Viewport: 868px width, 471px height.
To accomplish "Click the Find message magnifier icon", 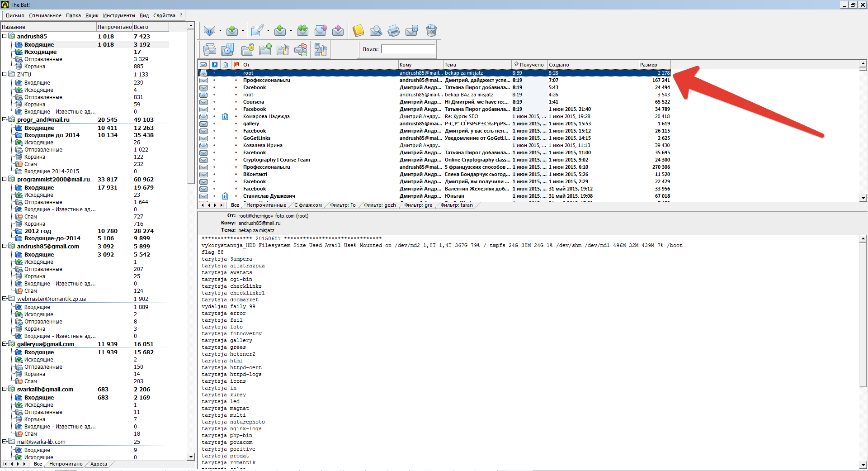I will (x=376, y=31).
